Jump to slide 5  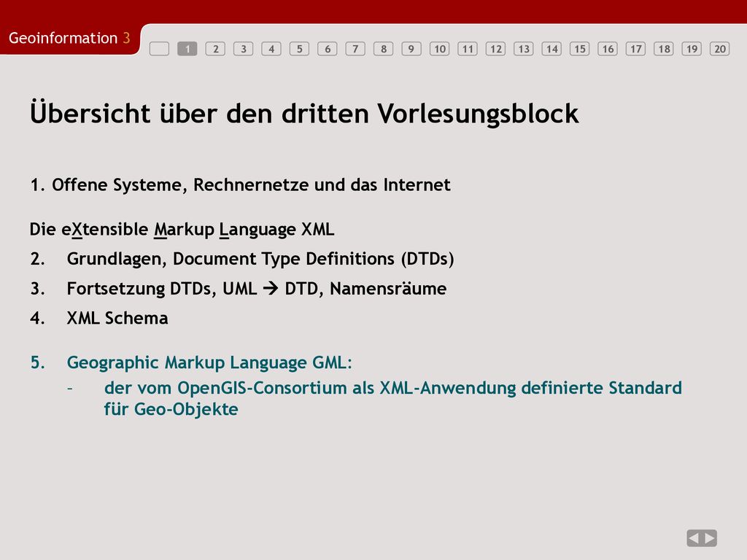point(299,49)
